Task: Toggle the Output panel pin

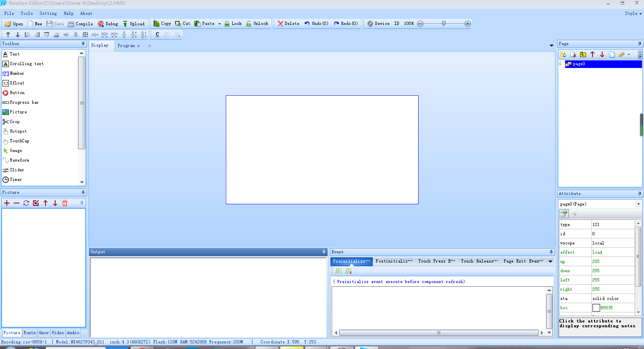Action: [x=324, y=252]
